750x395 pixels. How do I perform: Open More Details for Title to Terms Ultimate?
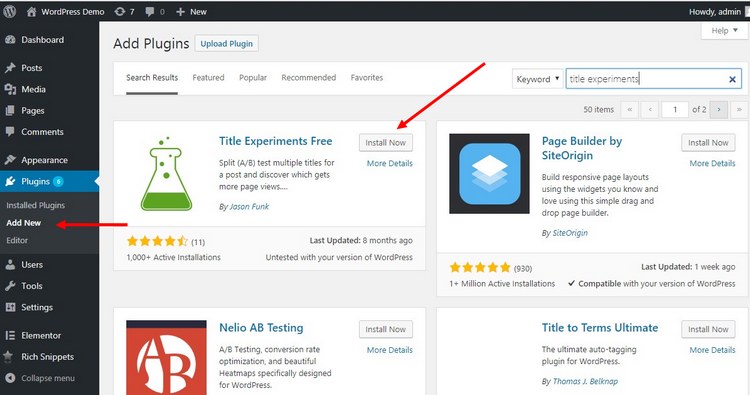click(712, 350)
